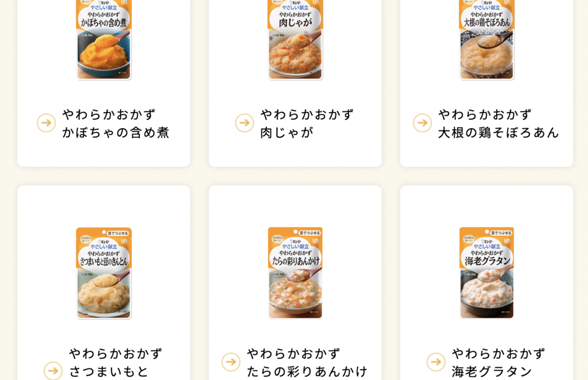
Task: Follow the やわらかおかず 海老グラタン text link
Action: click(498, 362)
